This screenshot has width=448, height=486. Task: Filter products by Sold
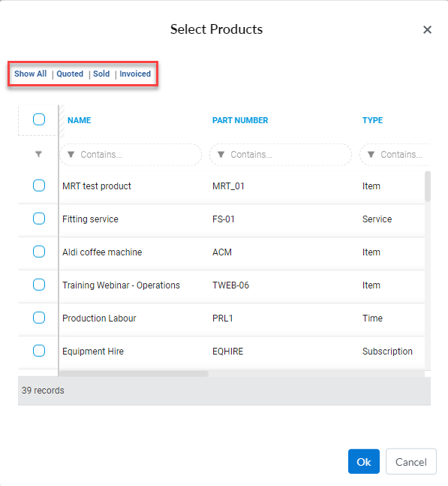click(101, 74)
